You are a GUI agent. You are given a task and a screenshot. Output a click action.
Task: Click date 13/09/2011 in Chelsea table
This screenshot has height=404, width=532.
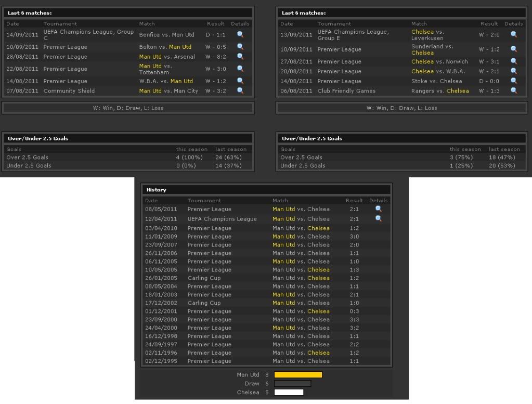coord(296,35)
